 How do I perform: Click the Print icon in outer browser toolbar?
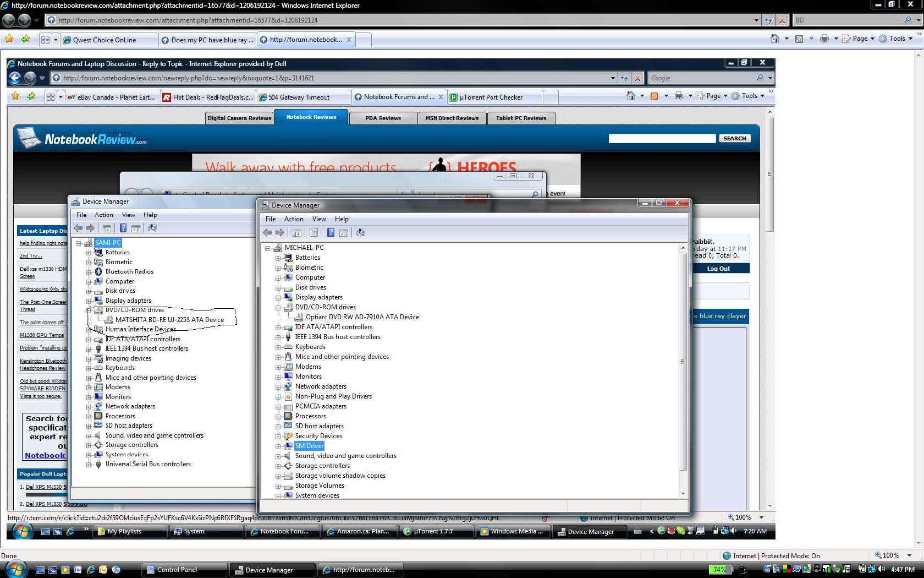(x=824, y=39)
